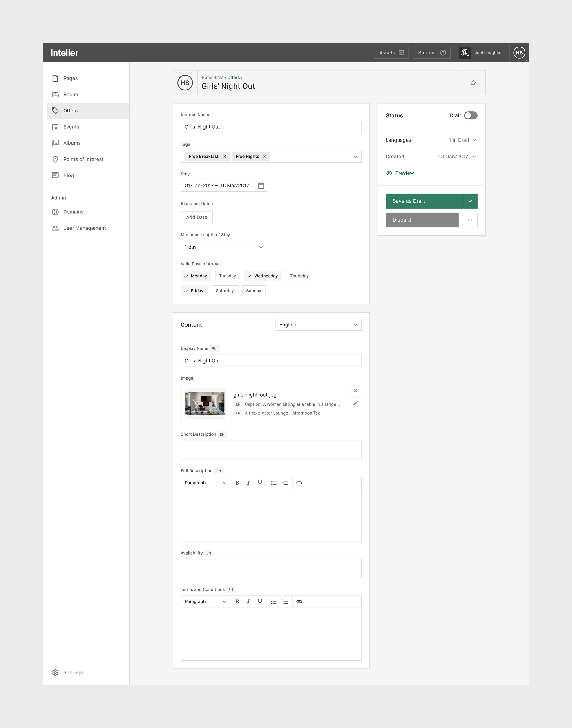Screen dimensions: 572x728
Task: Remove girls-night-out.jpg using the X icon
Action: [x=355, y=390]
